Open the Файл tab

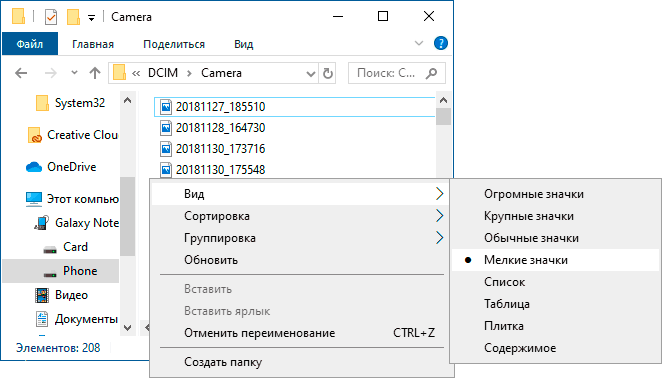coord(30,44)
